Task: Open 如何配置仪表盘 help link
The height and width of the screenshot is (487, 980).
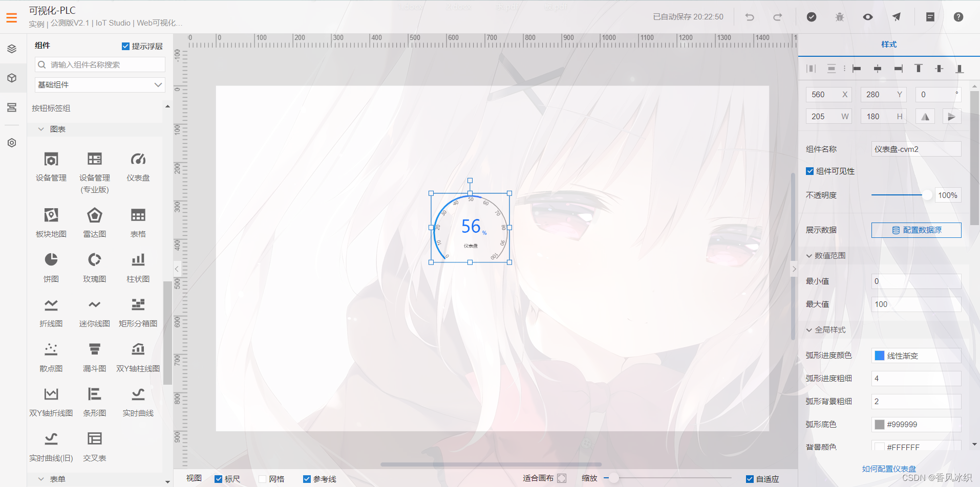Action: click(889, 469)
